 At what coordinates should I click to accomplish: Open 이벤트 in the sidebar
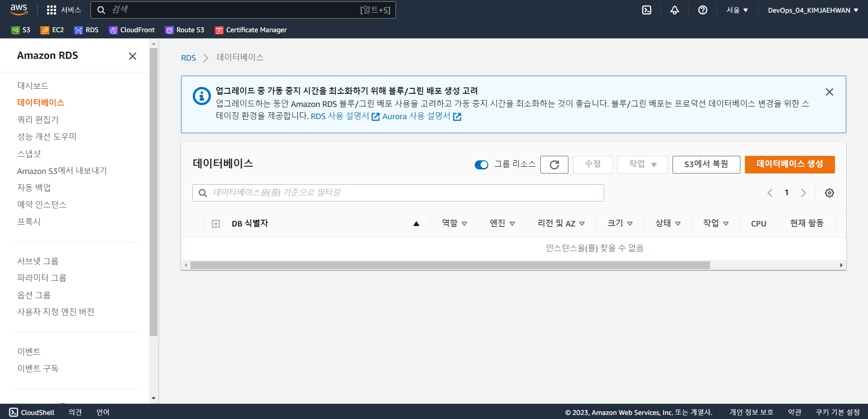[29, 352]
